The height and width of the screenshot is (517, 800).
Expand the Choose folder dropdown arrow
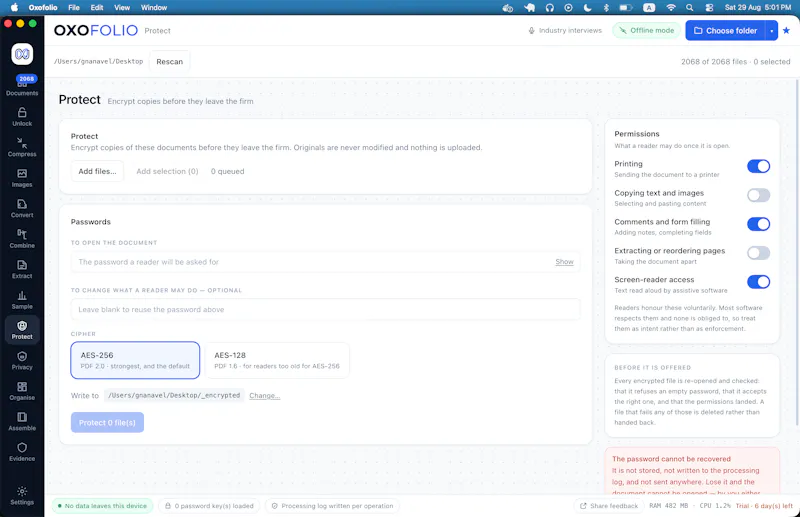(771, 31)
